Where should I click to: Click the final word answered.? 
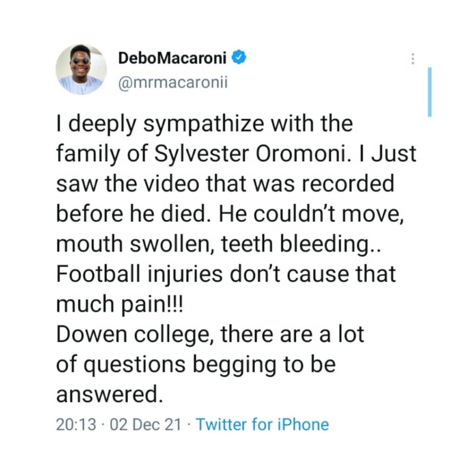(109, 394)
